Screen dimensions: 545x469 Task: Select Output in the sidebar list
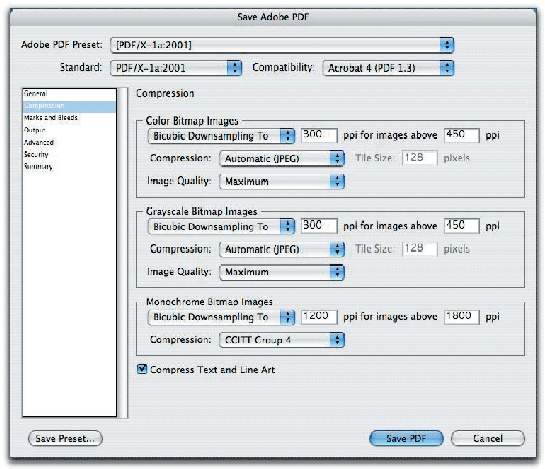pyautogui.click(x=69, y=130)
